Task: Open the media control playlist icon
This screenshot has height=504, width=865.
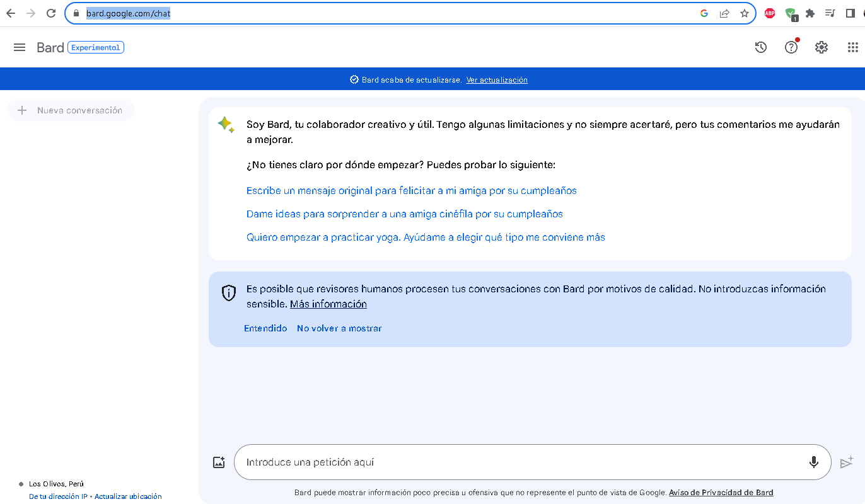Action: click(830, 13)
